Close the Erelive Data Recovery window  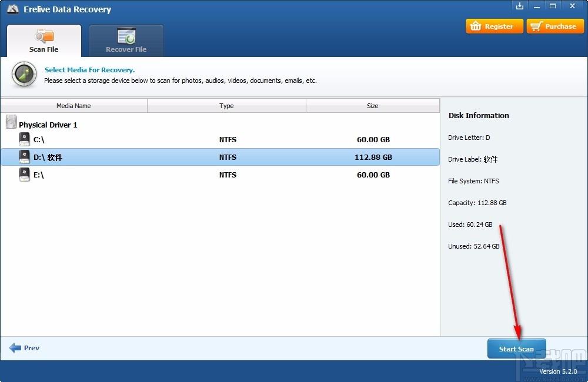(x=572, y=6)
